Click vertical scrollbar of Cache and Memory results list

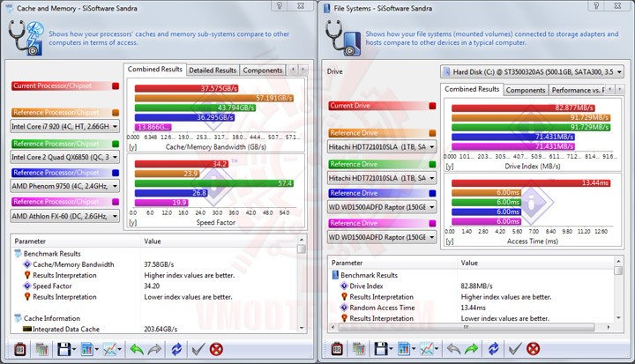[302, 284]
